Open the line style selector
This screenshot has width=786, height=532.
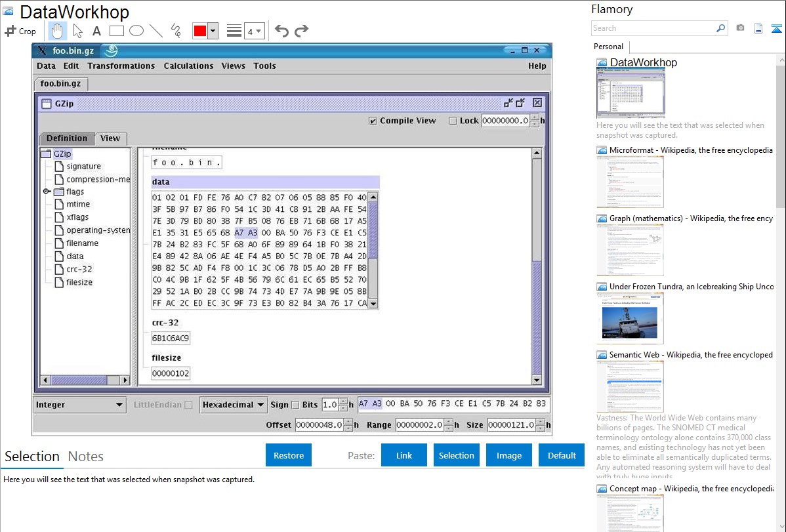click(234, 31)
